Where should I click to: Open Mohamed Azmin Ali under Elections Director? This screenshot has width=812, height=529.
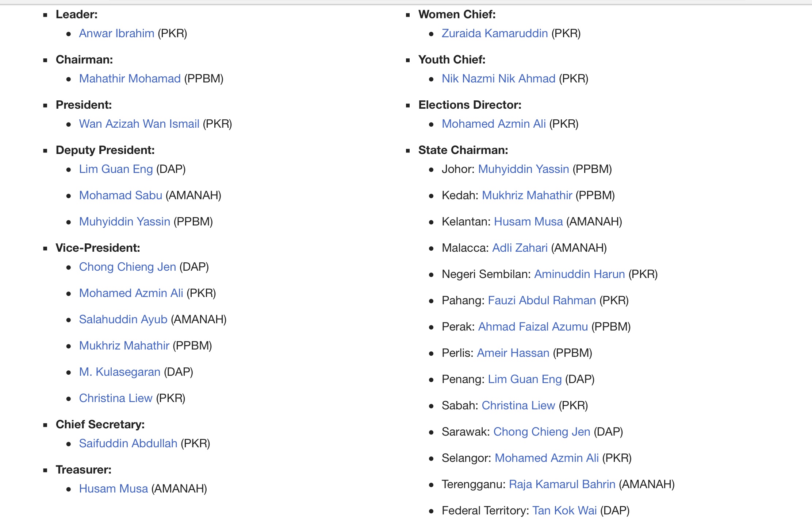[494, 124]
